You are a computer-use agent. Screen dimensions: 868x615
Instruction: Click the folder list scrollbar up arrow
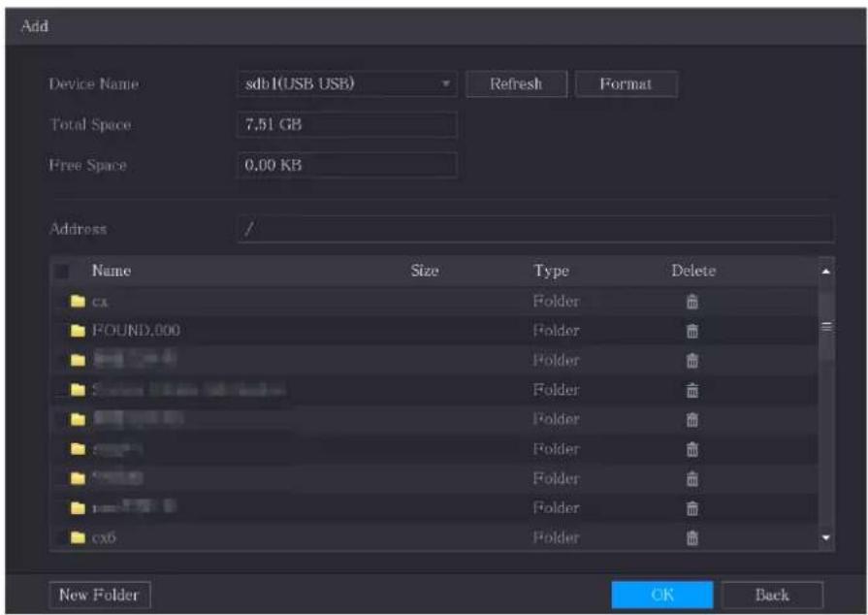click(826, 272)
